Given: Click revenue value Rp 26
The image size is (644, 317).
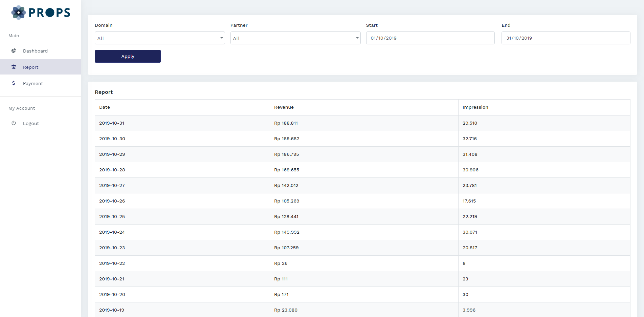Looking at the screenshot, I should (281, 263).
